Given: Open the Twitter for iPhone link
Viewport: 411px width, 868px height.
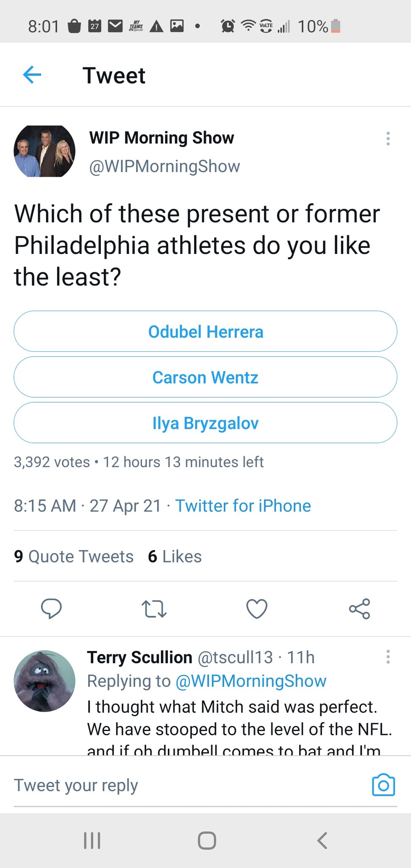Looking at the screenshot, I should (x=243, y=506).
